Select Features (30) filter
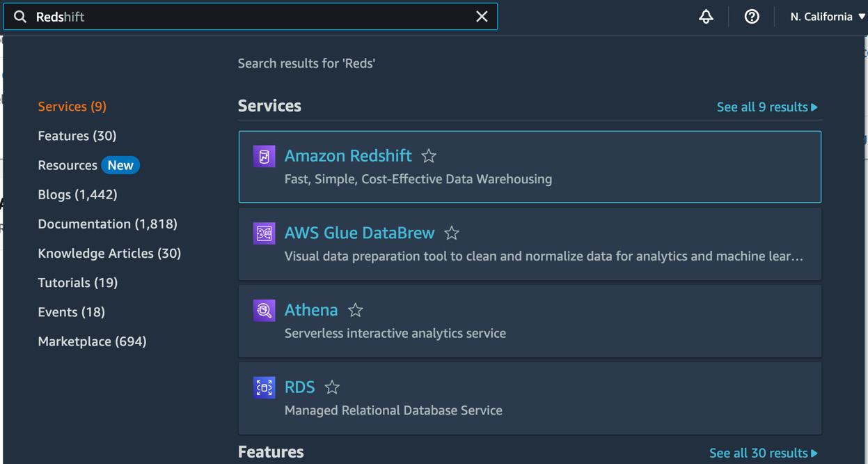The image size is (868, 464). [x=77, y=136]
